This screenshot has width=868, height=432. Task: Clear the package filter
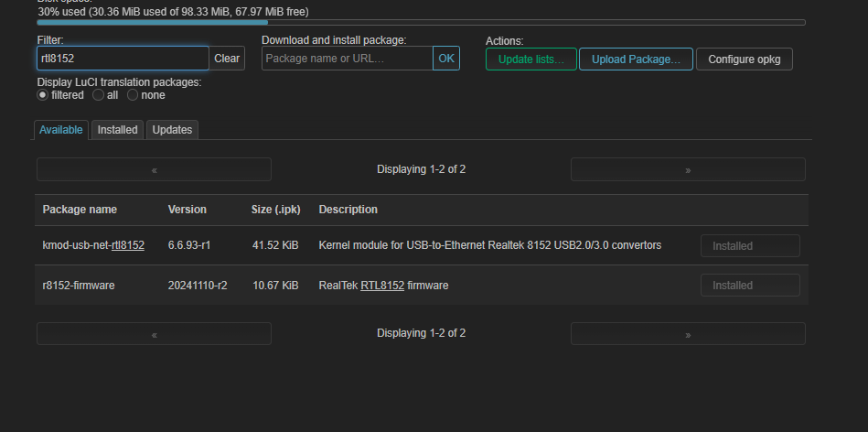point(227,59)
